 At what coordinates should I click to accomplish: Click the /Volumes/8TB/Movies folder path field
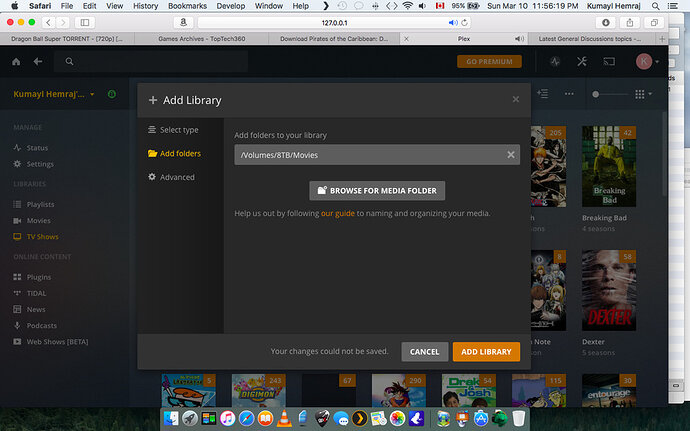(x=377, y=155)
